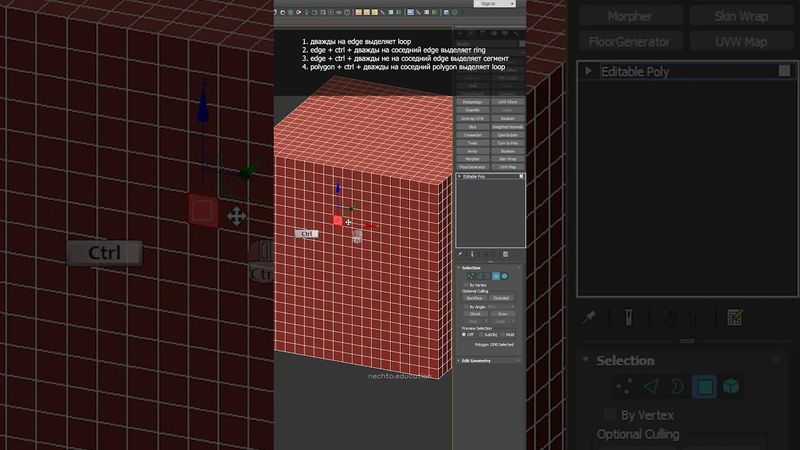Apply the Weighted Normals modifier button

tap(508, 127)
